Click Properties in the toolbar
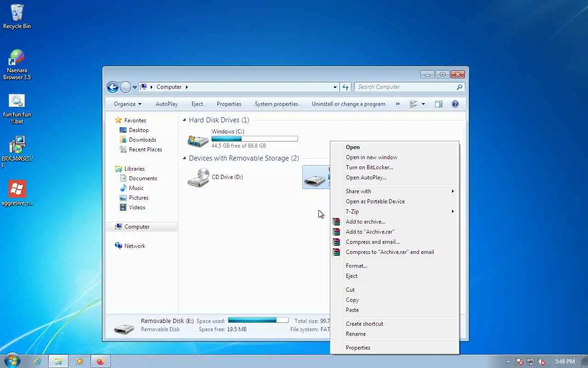Screen dimensions: 588x368 [229, 104]
